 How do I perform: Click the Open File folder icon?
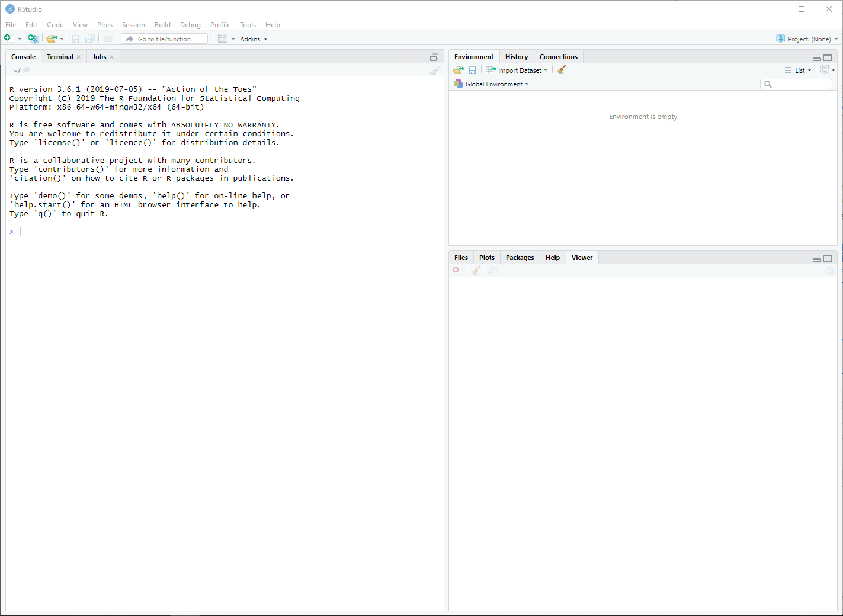(x=52, y=38)
